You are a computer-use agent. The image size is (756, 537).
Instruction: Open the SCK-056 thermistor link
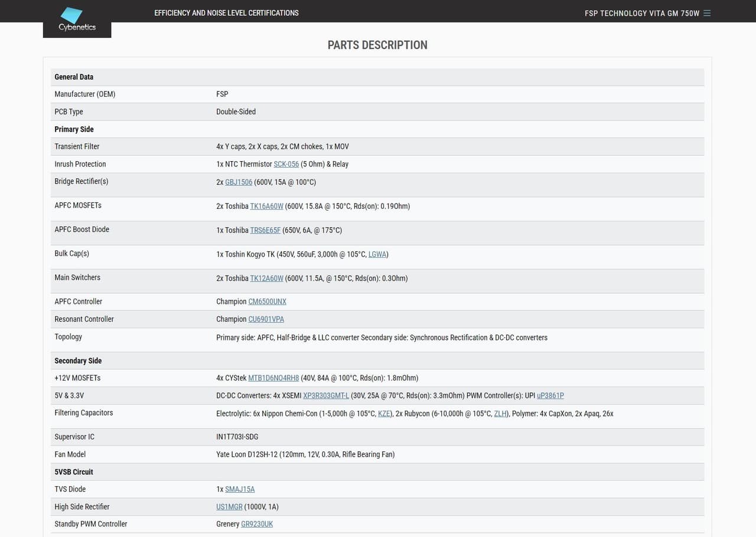click(x=286, y=164)
